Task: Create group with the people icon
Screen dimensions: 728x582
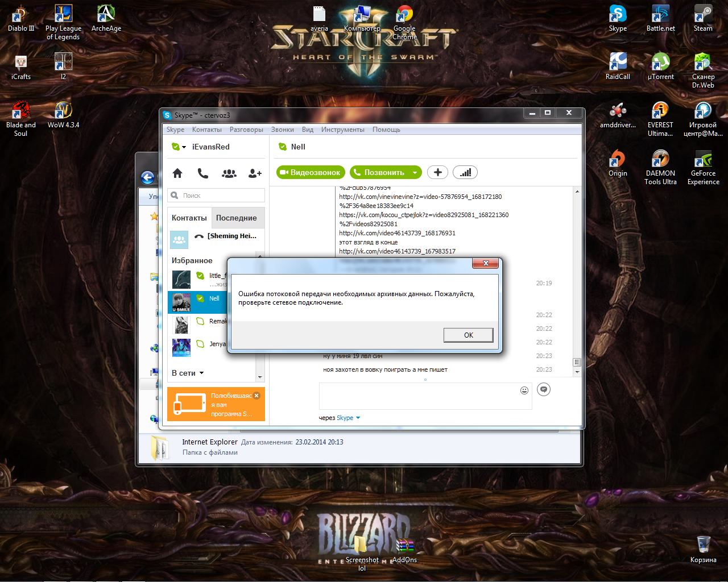Action: tap(229, 173)
